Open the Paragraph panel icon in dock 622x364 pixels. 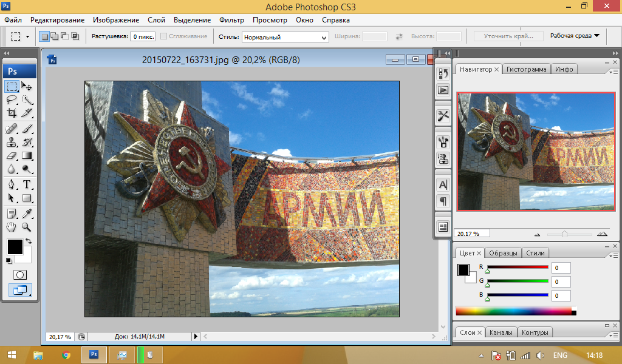coord(443,201)
